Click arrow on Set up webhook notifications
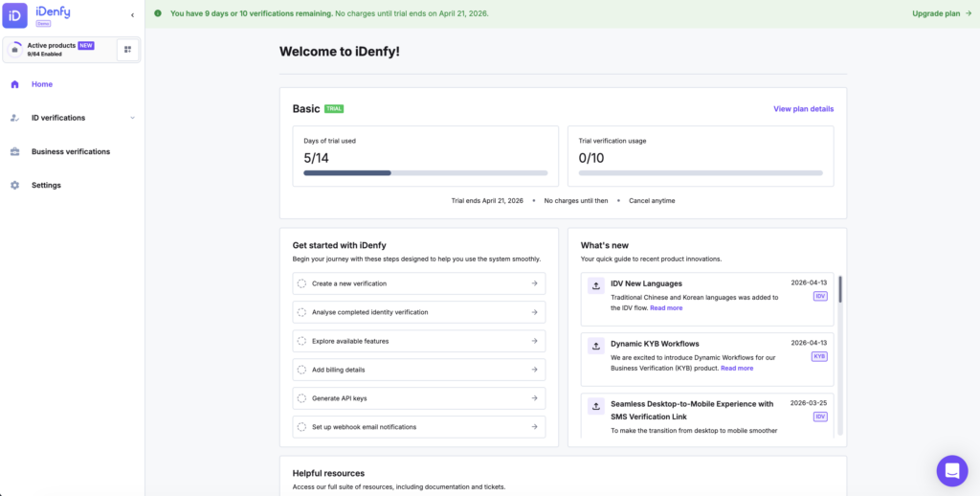This screenshot has width=980, height=496. pyautogui.click(x=534, y=426)
